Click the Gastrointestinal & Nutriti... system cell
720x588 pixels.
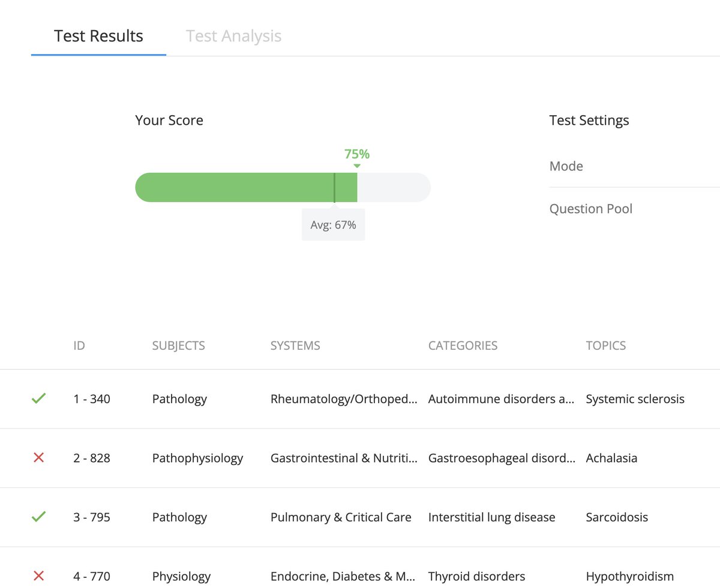coord(344,458)
